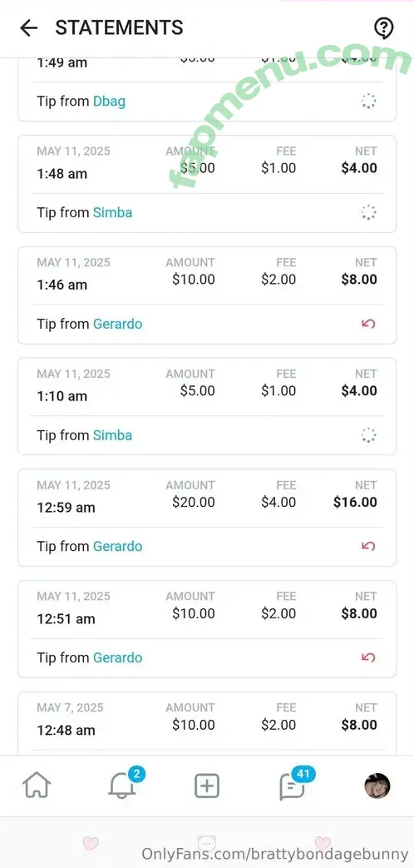Open the Home feed icon
Image resolution: width=414 pixels, height=868 pixels.
tap(37, 786)
